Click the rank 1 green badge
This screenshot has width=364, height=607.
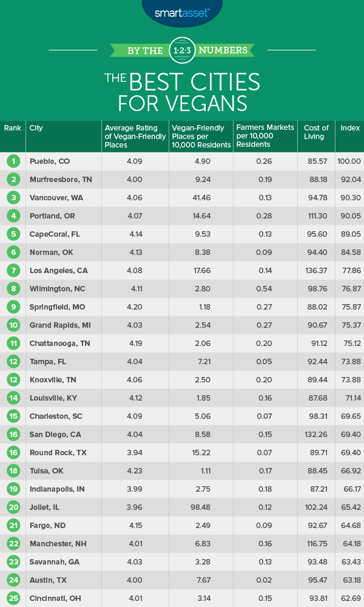pyautogui.click(x=12, y=161)
